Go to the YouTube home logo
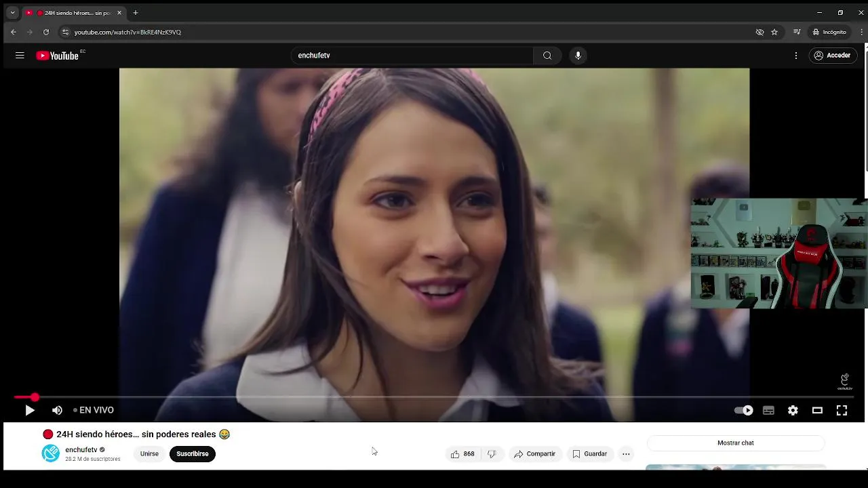Screen dimensions: 868x488 58,56
